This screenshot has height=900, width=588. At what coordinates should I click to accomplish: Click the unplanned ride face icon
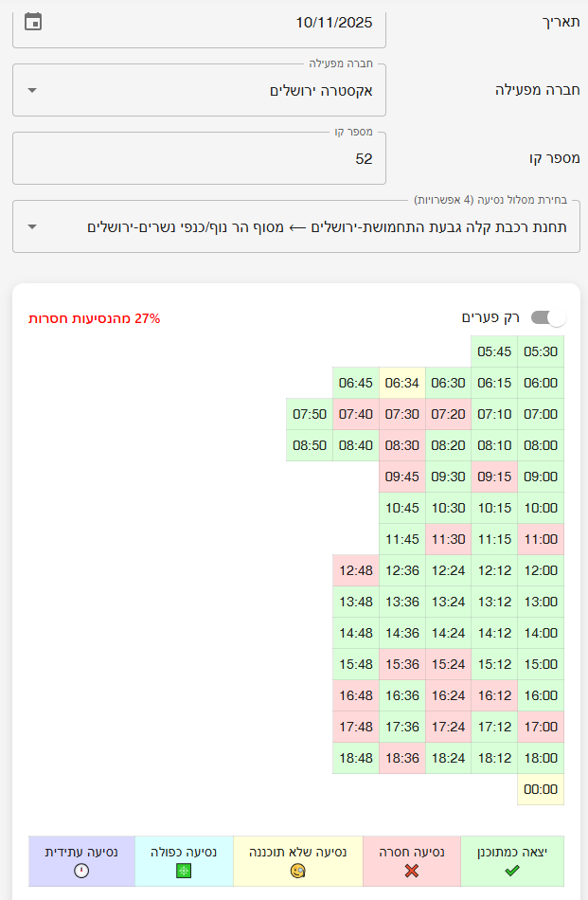tap(297, 871)
